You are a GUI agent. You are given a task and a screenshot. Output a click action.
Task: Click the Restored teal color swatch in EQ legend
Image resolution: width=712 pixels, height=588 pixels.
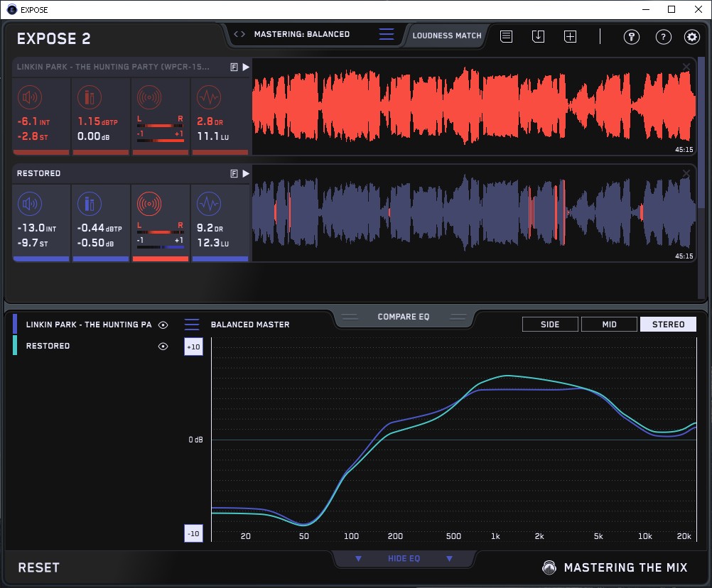point(15,345)
